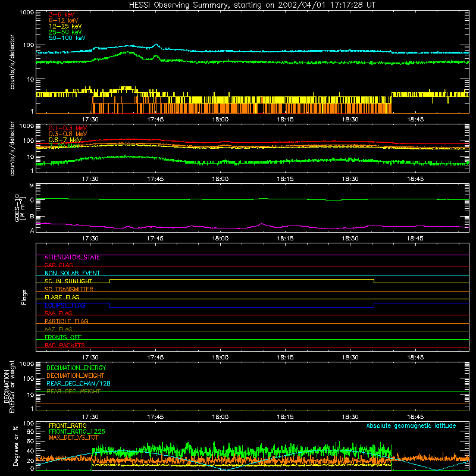Viewport: 476px width, 476px height.
Task: Click the 0.1-0.3 MeV legend label
Action: pos(68,128)
